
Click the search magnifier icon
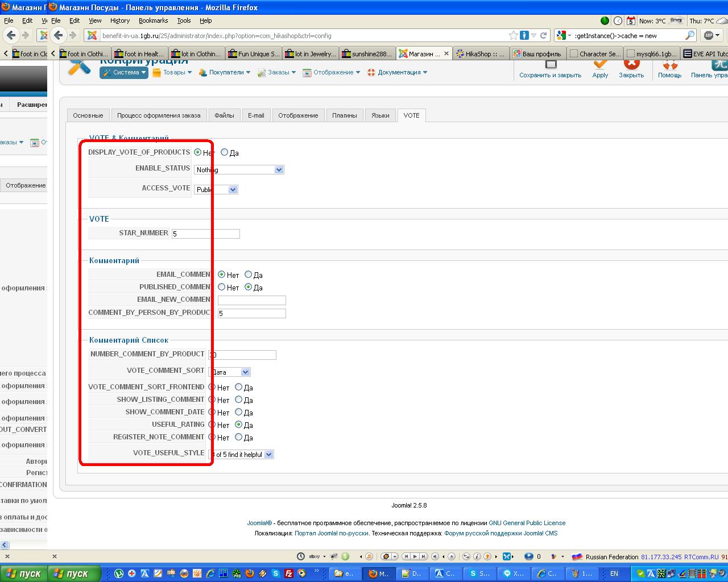click(x=689, y=35)
